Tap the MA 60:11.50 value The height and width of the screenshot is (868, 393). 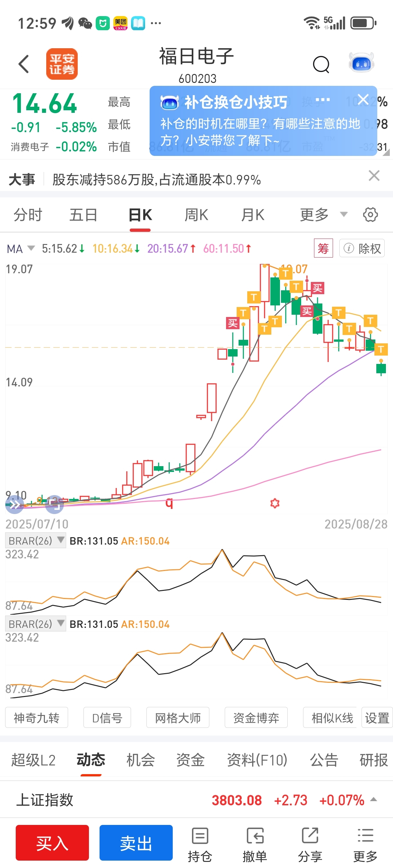227,249
